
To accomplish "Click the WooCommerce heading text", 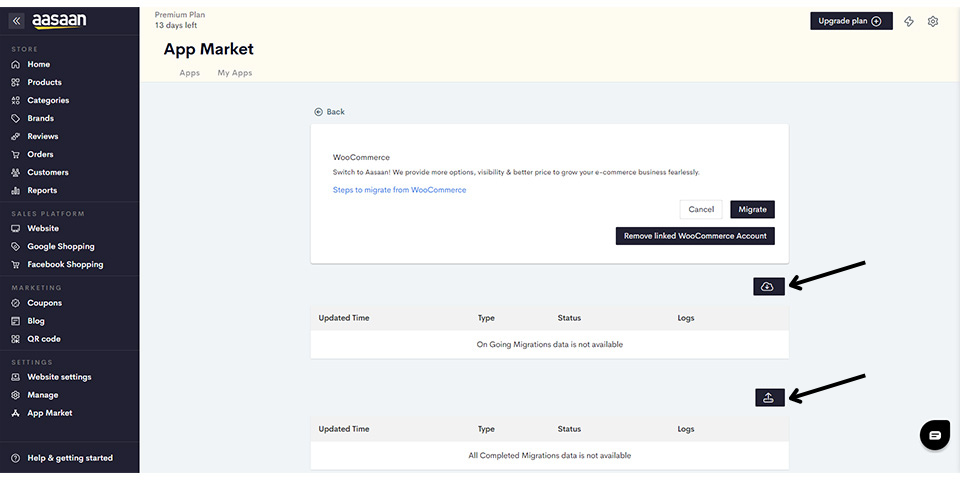I will (x=361, y=157).
